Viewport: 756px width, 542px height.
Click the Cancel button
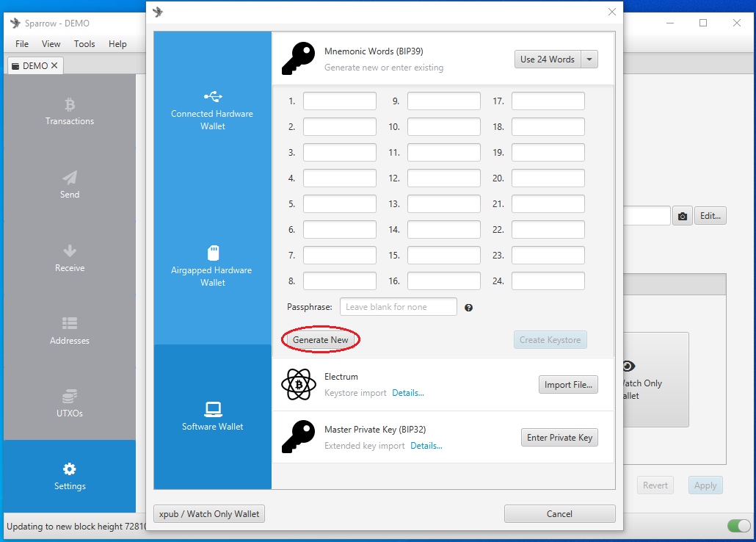pos(559,514)
